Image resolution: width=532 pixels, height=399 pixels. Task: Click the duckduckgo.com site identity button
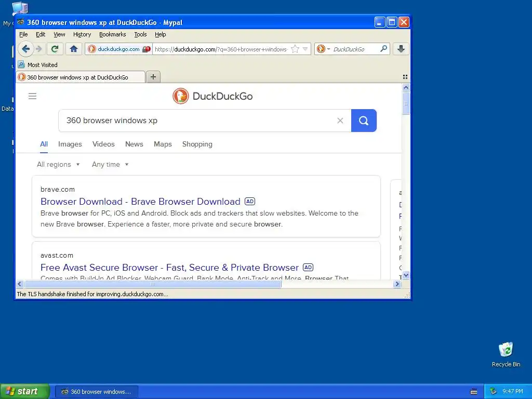click(118, 49)
